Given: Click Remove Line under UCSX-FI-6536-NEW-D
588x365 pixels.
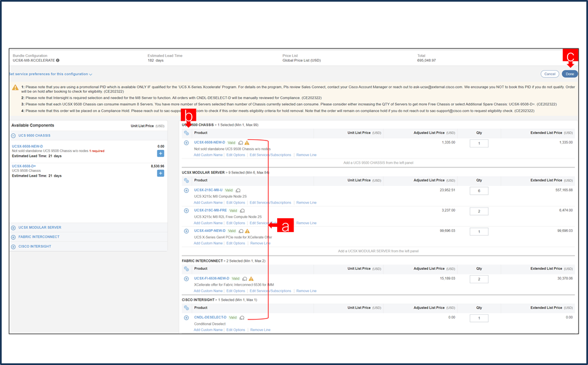Looking at the screenshot, I should [x=306, y=291].
